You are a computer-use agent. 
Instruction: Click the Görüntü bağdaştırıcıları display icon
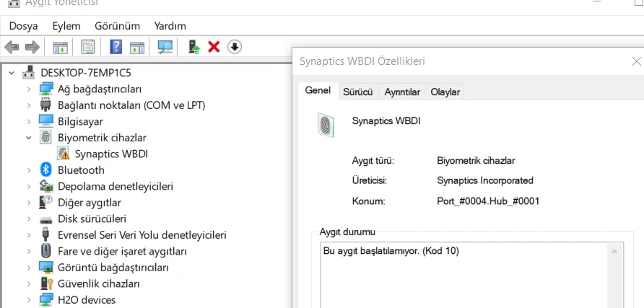click(46, 268)
